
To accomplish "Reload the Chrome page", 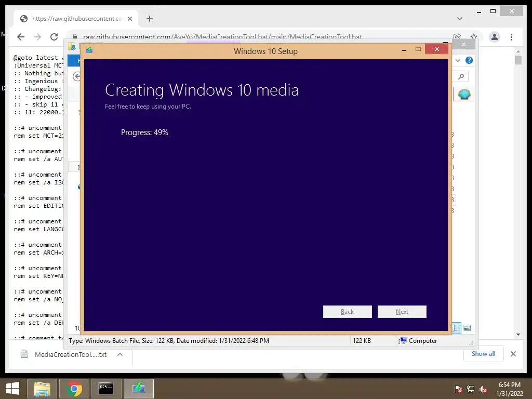I will [x=54, y=37].
